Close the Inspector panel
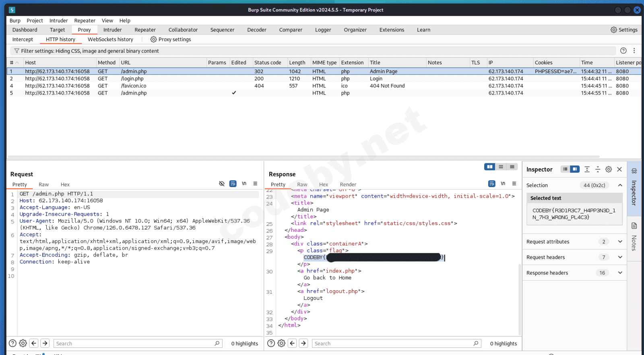Image resolution: width=644 pixels, height=355 pixels. (619, 169)
